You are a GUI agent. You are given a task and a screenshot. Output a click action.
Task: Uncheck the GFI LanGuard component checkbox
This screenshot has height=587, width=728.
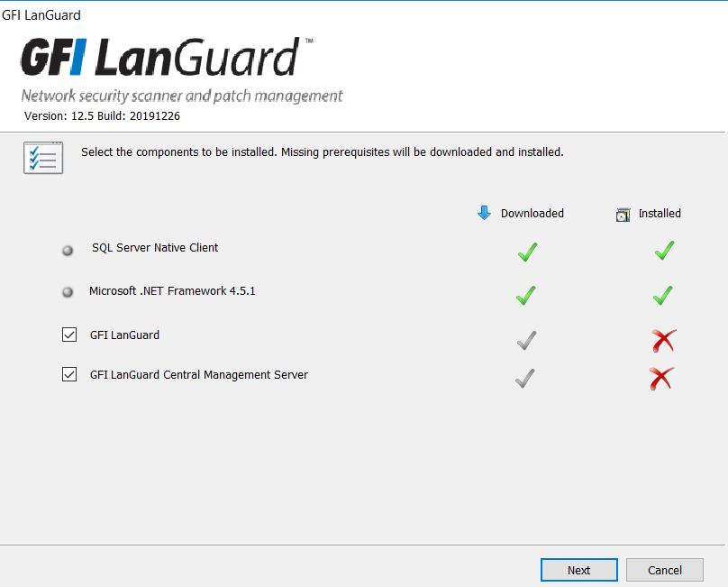(x=69, y=335)
